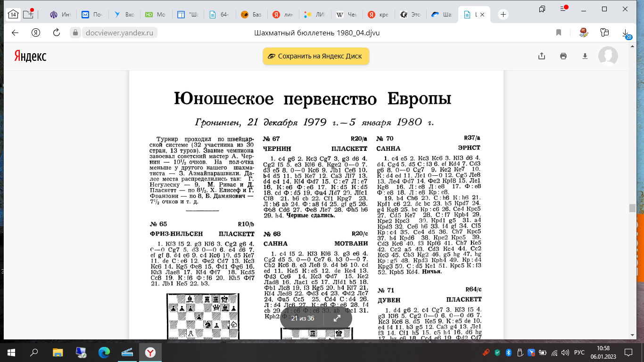This screenshot has height=362, width=644.
Task: Open the tab groups icon with red dot
Action: click(29, 14)
